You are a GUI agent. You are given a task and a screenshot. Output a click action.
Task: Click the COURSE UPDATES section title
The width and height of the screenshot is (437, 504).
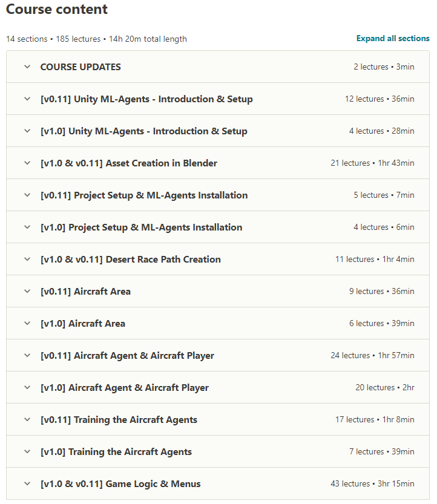pyautogui.click(x=80, y=67)
